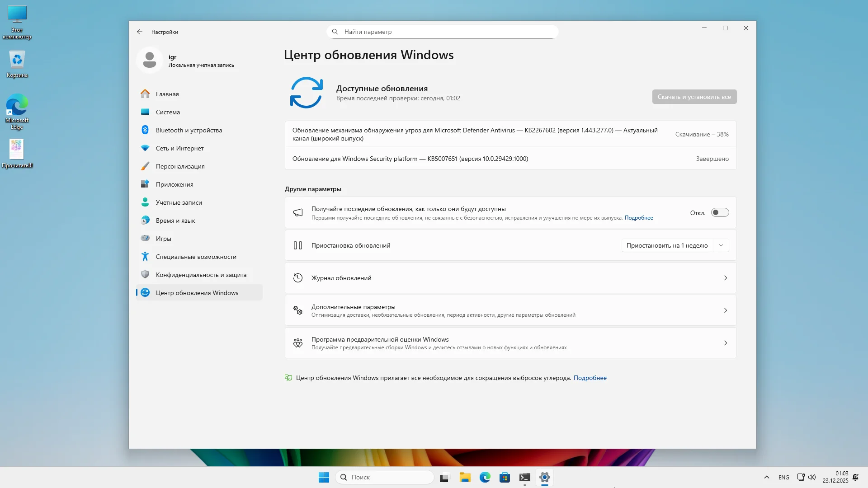Open Microsoft Store from the taskbar

point(505,477)
